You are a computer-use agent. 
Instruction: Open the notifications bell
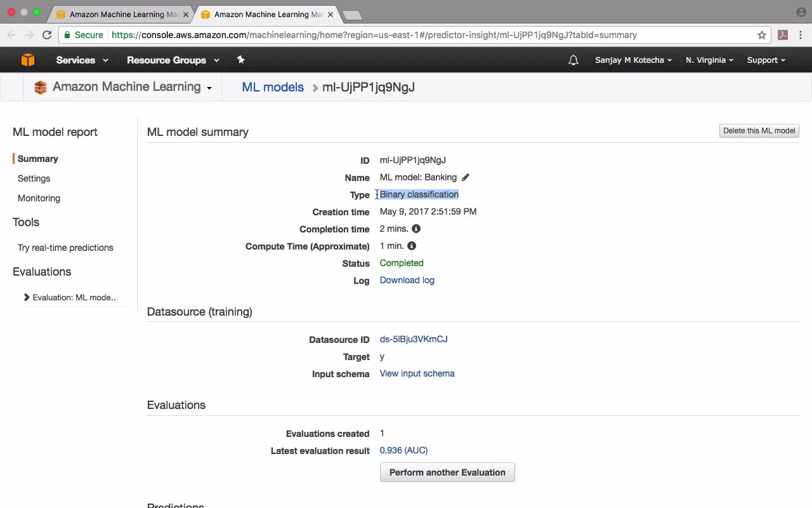573,60
